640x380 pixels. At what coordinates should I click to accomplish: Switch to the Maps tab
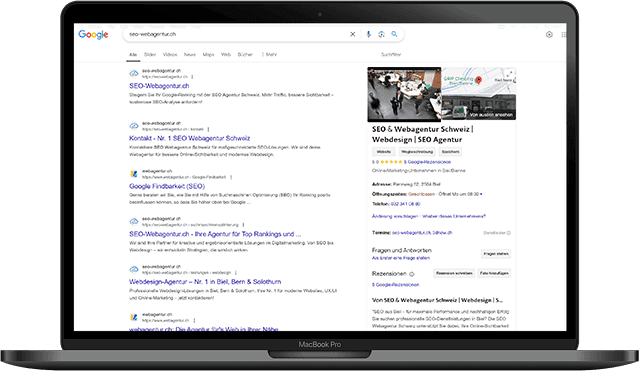[x=209, y=55]
